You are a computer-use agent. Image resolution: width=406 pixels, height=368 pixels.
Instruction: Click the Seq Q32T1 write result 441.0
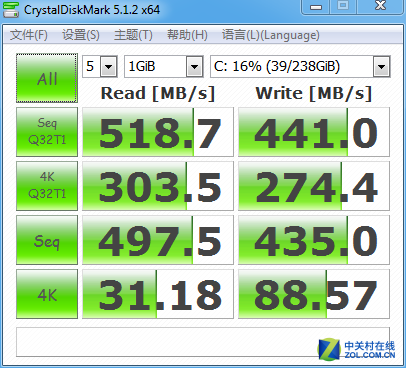click(x=314, y=132)
